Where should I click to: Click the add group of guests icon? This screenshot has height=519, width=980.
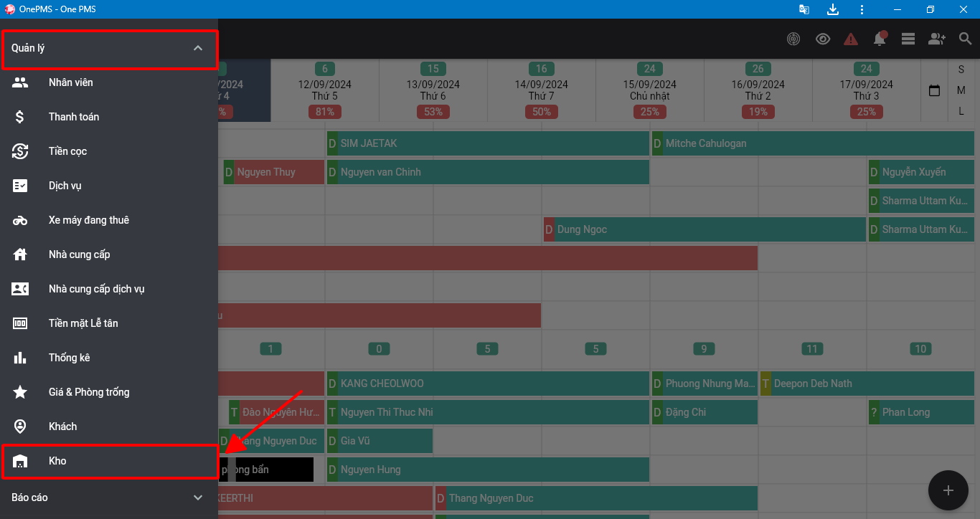point(936,39)
